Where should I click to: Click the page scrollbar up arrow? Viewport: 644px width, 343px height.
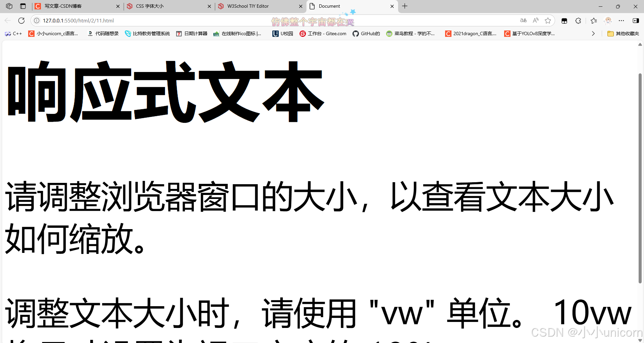(x=640, y=45)
